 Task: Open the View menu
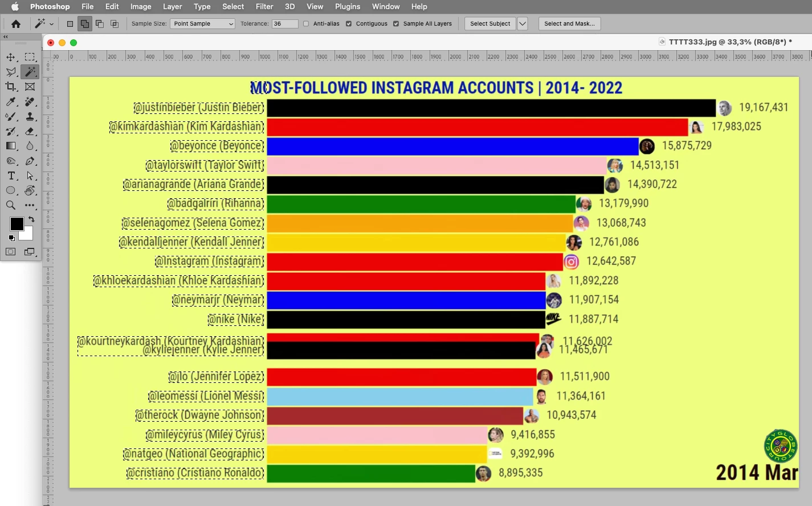(315, 7)
